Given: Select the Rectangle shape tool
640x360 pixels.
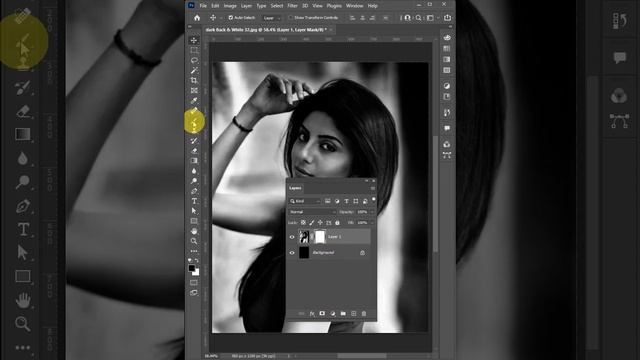Looking at the screenshot, I should 194,221.
